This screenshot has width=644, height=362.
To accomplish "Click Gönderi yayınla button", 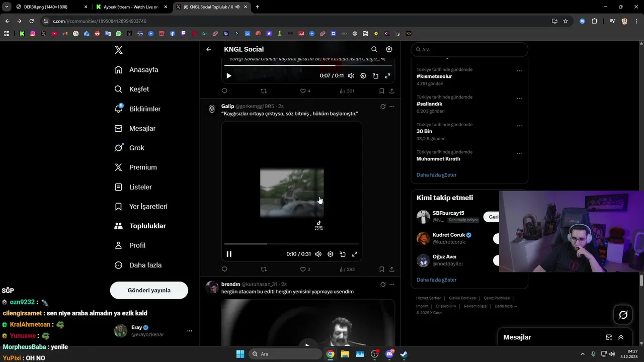I will pyautogui.click(x=149, y=290).
